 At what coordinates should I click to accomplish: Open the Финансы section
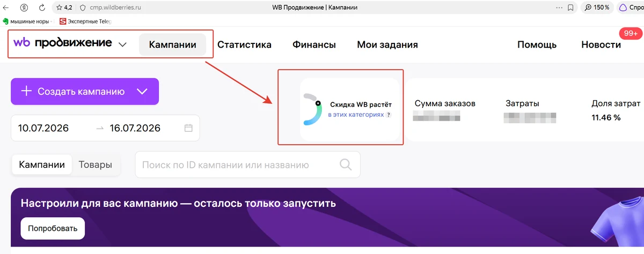(x=314, y=44)
